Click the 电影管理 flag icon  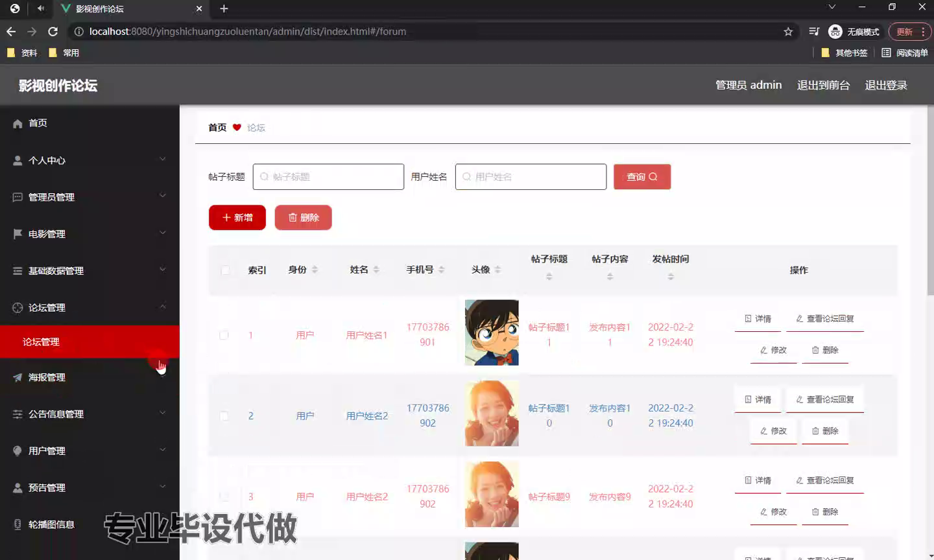tap(18, 234)
